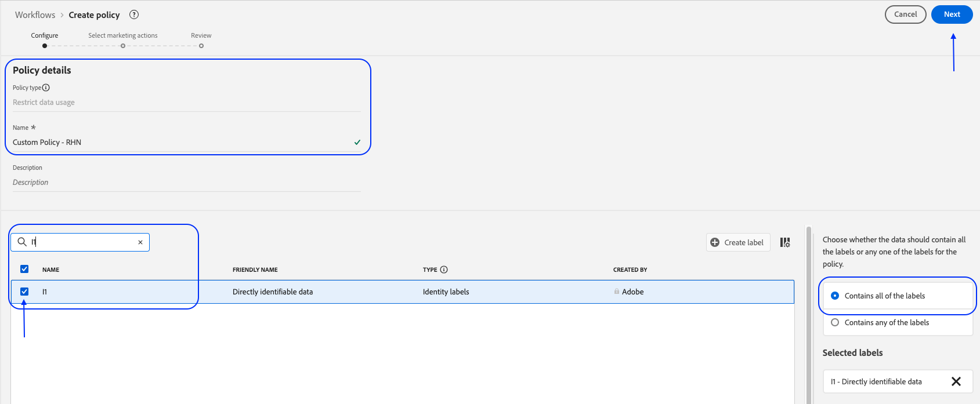Viewport: 980px width, 404px height.
Task: Toggle the select-all labels checkbox
Action: click(x=24, y=269)
